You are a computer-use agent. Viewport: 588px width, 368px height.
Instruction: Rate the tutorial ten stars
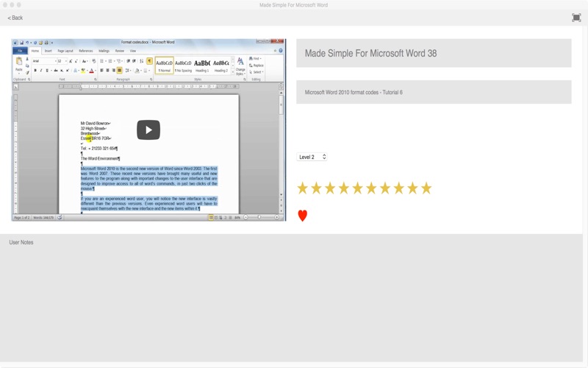[x=426, y=188]
